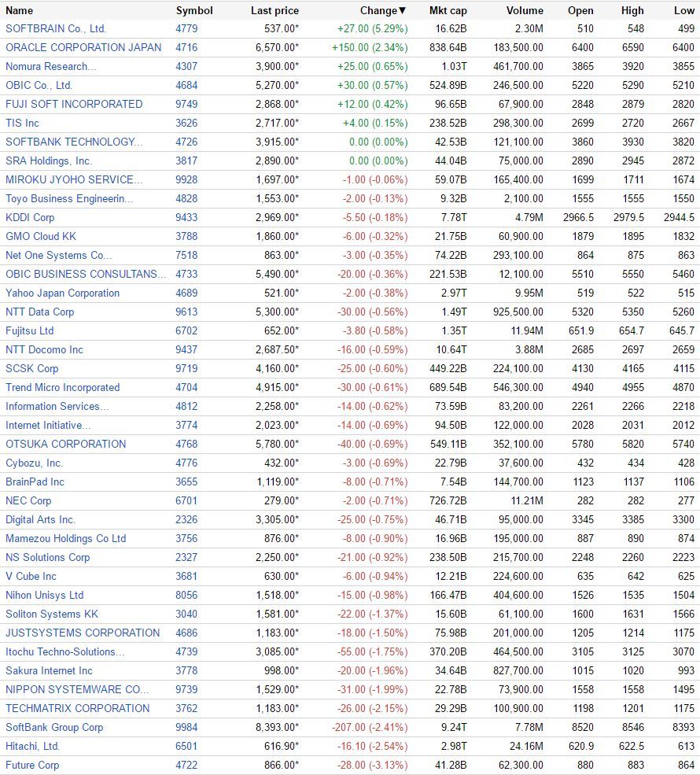The image size is (700, 775).
Task: Open SOFTBANK TECHNOLOGY... link
Action: tap(74, 142)
